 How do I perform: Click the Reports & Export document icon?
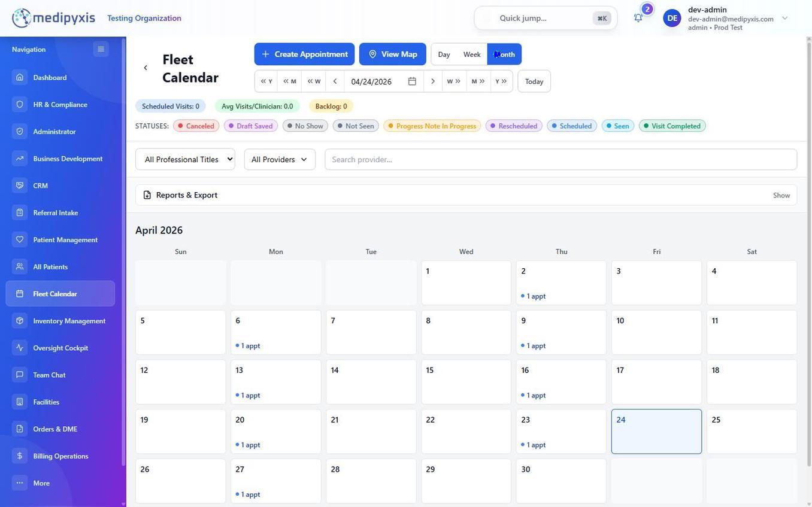click(x=147, y=195)
